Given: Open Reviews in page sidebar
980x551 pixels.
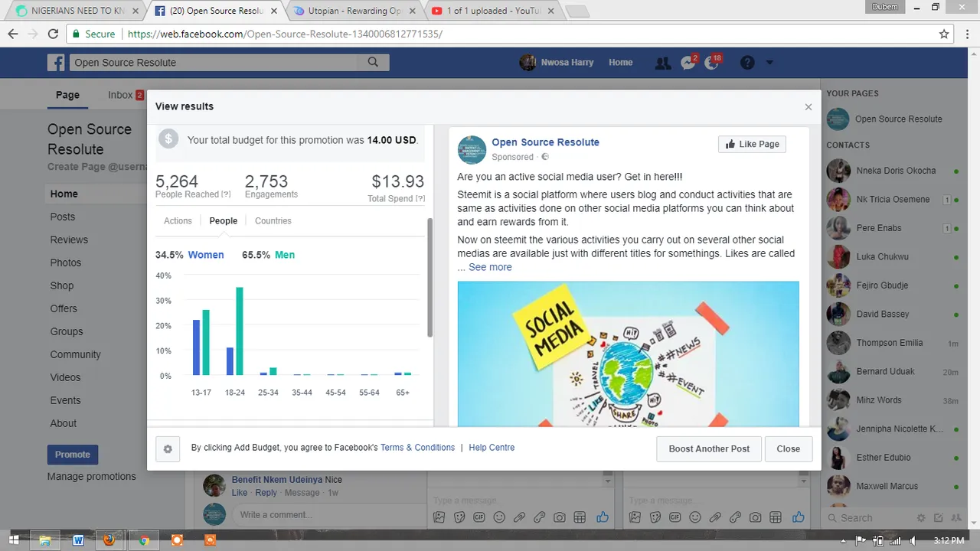Looking at the screenshot, I should [x=69, y=240].
